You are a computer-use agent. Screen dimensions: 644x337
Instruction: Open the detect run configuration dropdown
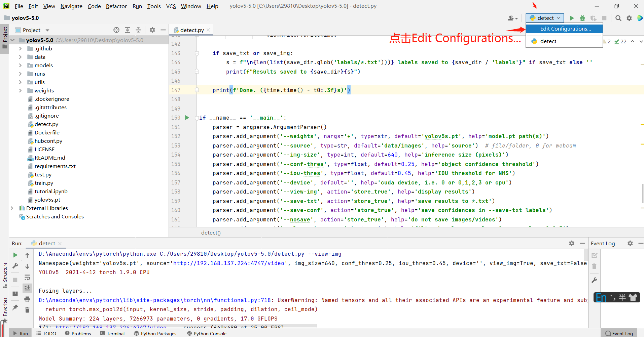[545, 18]
